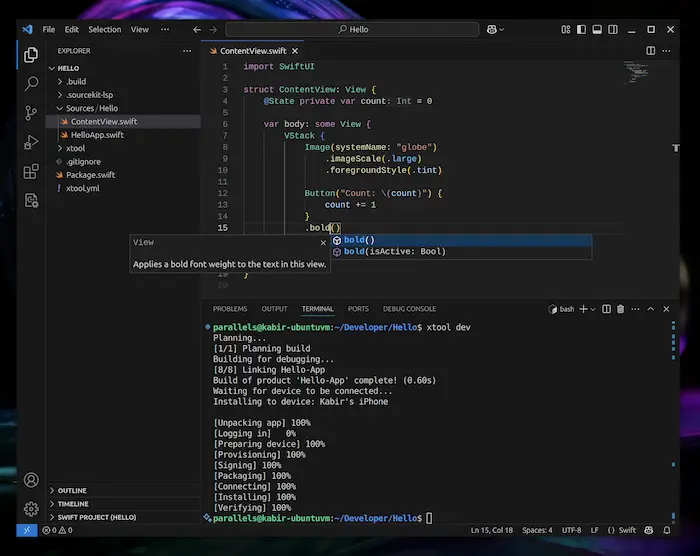Open HelloApp.swift in the explorer
The height and width of the screenshot is (556, 700).
(97, 134)
